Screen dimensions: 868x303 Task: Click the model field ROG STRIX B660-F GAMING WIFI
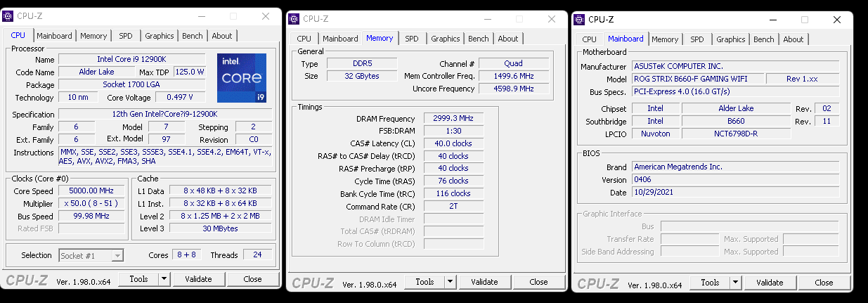pos(697,79)
